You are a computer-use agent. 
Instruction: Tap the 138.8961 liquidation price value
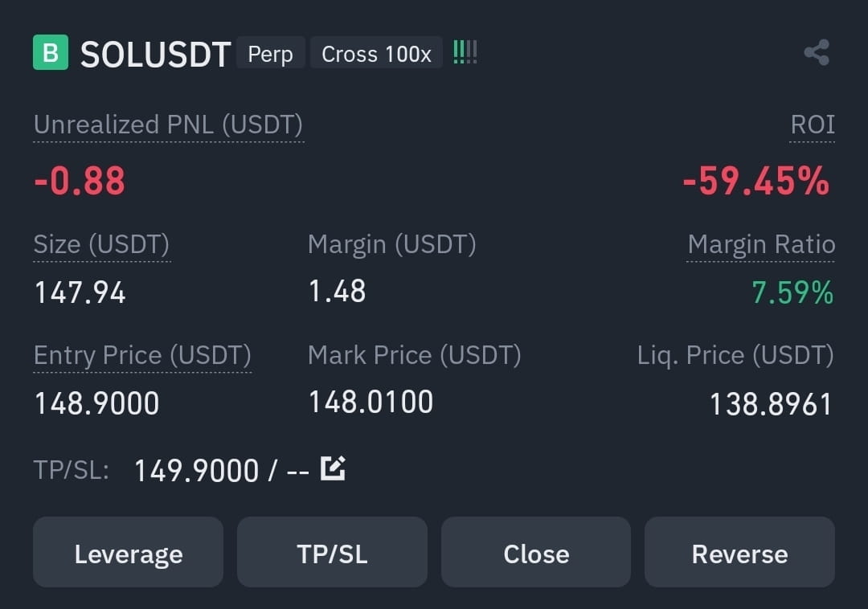pyautogui.click(x=771, y=404)
